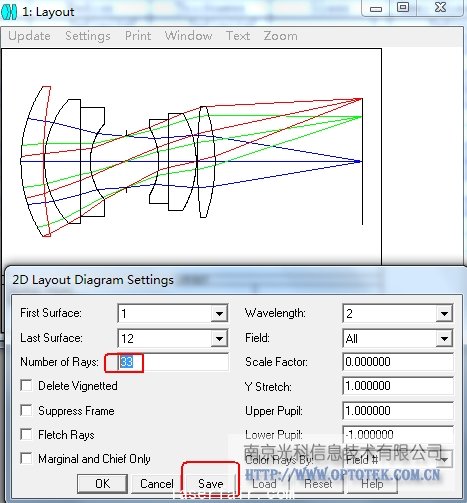This screenshot has width=467, height=503.
Task: Enable Marginal and Chief Only
Action: (x=26, y=458)
